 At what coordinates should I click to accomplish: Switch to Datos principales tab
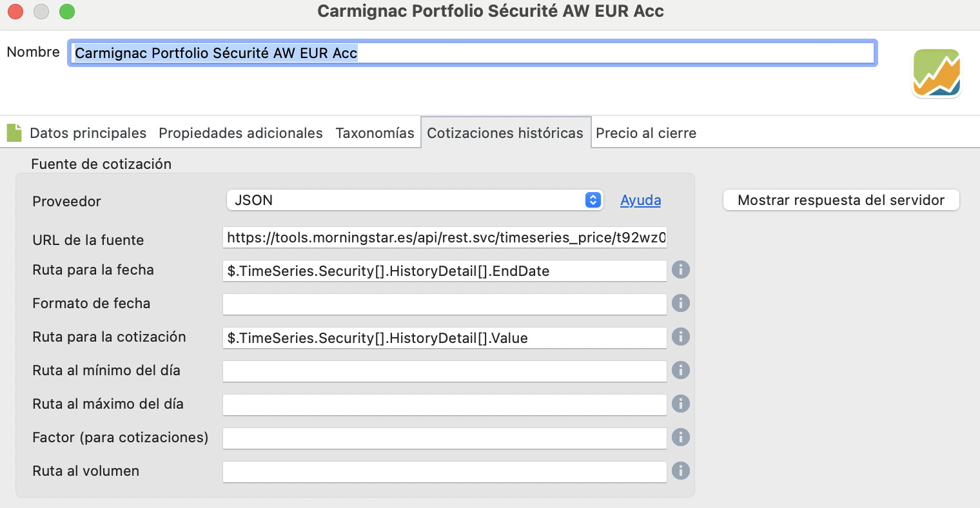pos(88,133)
